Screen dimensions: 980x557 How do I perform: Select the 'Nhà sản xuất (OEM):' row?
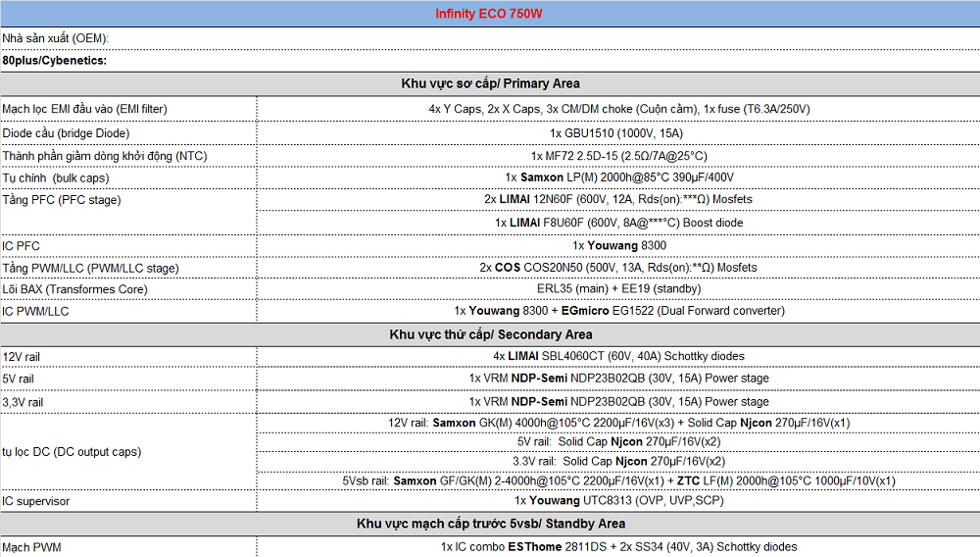pyautogui.click(x=490, y=38)
